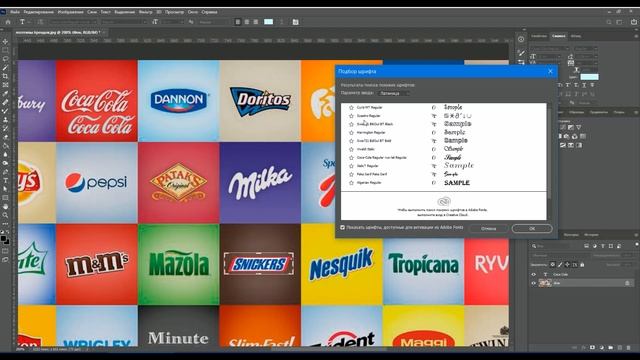Select the Horizontal Type tool in left toolbar
This screenshot has width=640, height=360.
tap(5, 180)
